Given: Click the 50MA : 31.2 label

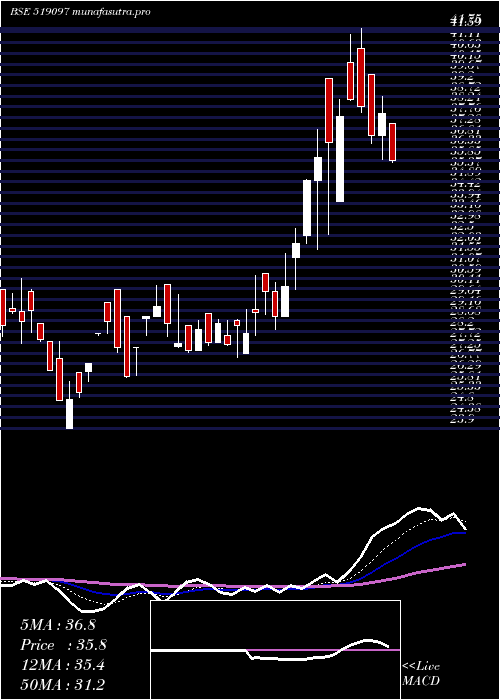Looking at the screenshot, I should click(x=62, y=685).
